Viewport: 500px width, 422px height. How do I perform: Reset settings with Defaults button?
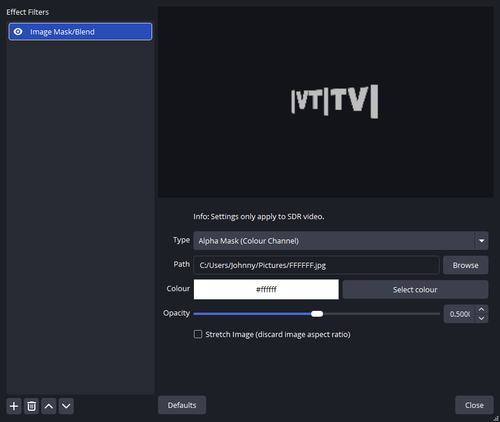pyautogui.click(x=182, y=405)
